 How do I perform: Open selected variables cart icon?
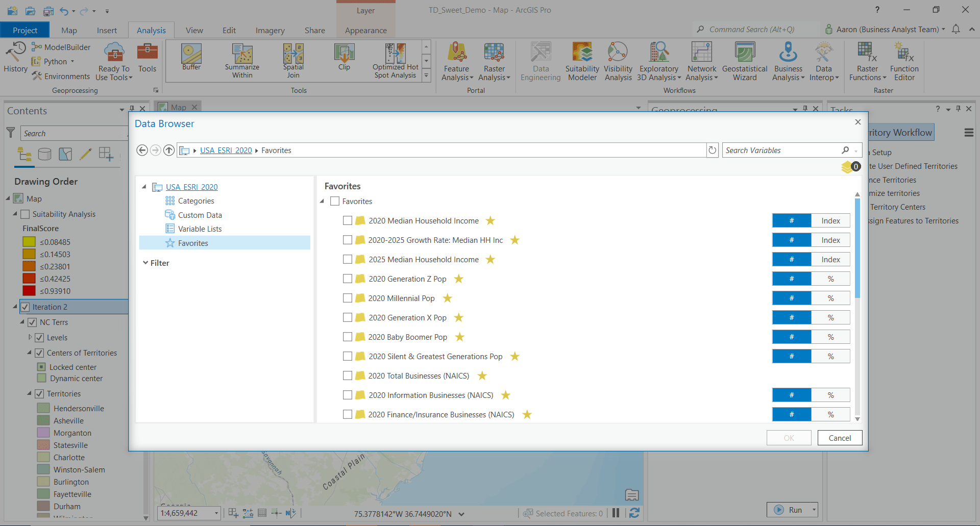click(x=850, y=166)
